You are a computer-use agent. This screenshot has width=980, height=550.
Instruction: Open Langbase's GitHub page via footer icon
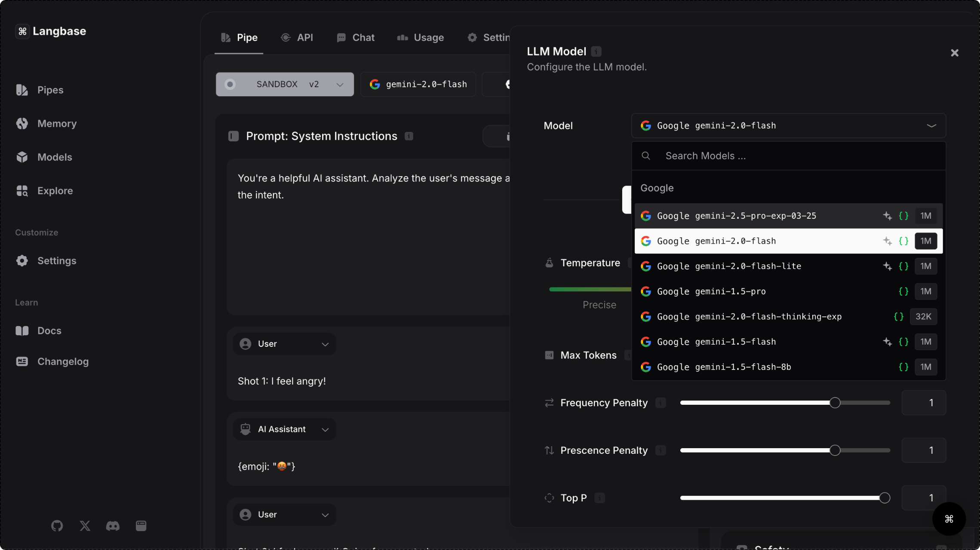click(x=57, y=526)
